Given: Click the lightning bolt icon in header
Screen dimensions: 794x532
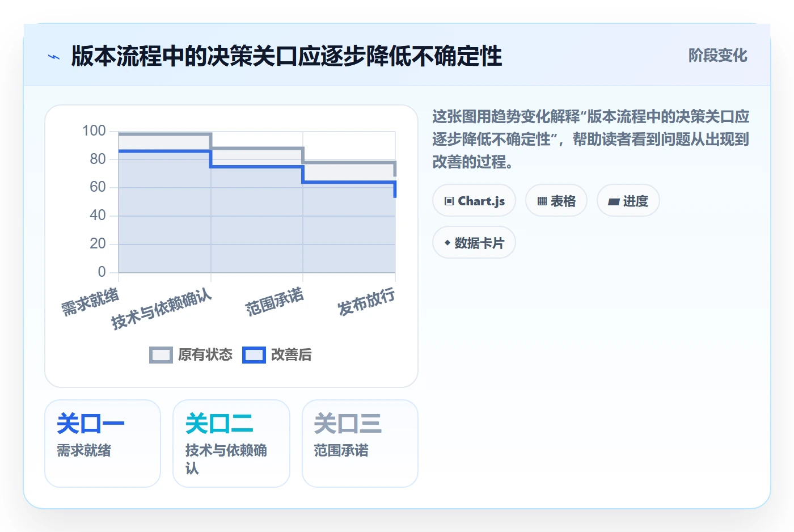Looking at the screenshot, I should pyautogui.click(x=54, y=57).
